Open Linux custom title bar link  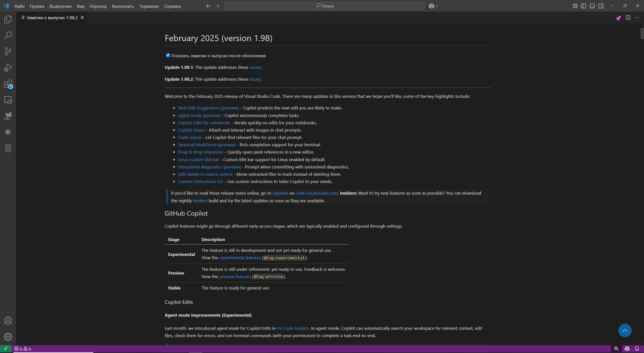pyautogui.click(x=199, y=160)
